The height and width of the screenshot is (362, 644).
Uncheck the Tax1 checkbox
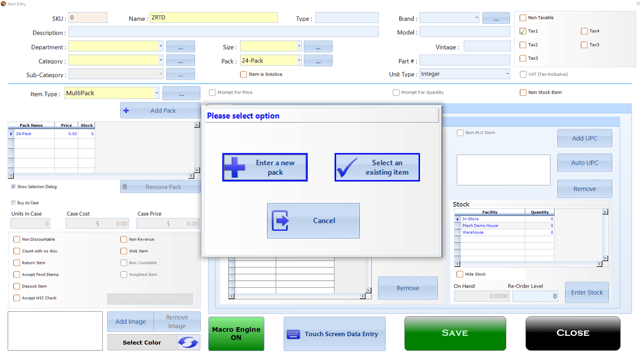pos(523,31)
